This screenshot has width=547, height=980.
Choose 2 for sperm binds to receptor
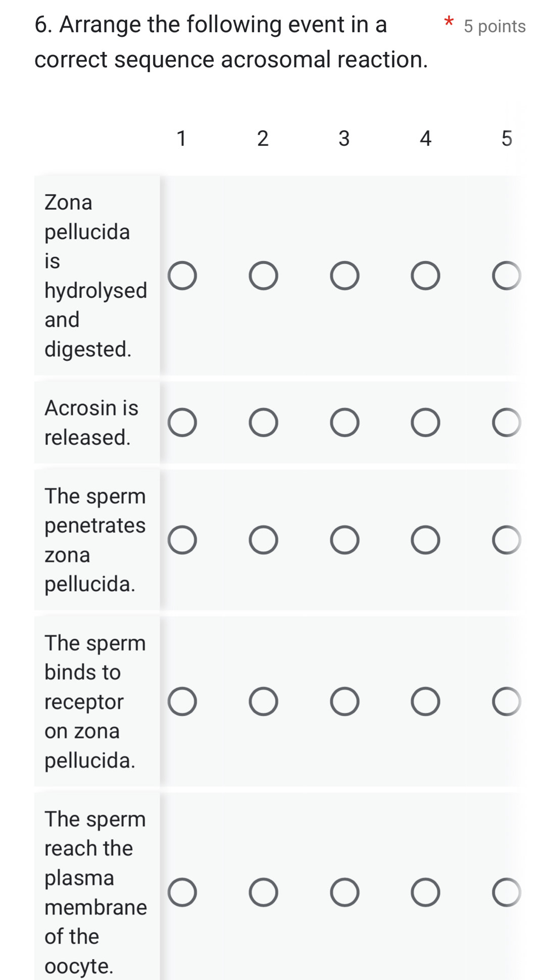(263, 701)
